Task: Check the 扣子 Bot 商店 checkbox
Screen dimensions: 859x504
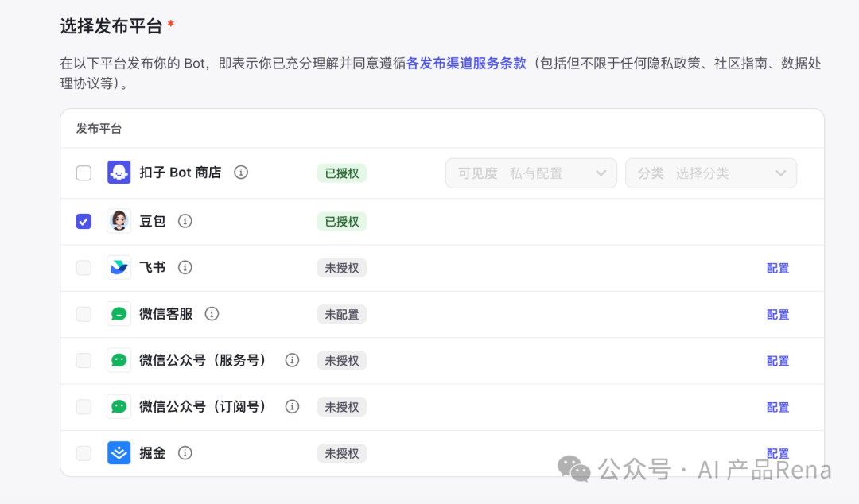Action: (x=84, y=173)
